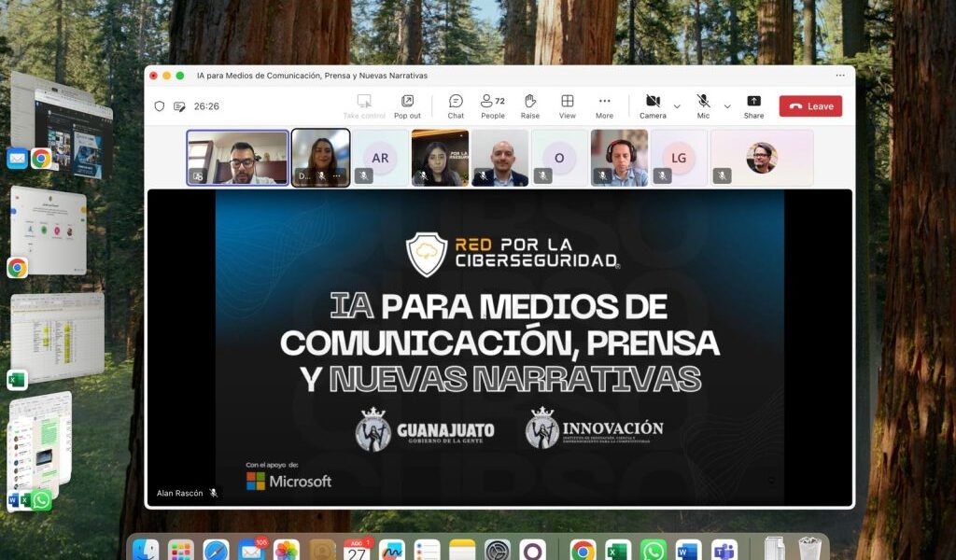Click the shield security icon
Screen dimensions: 956x560
160,106
